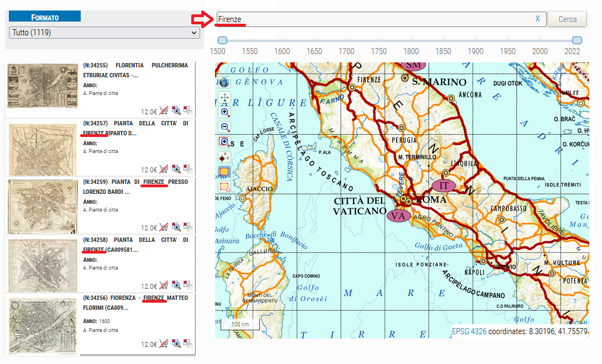Toggle overlay squares icon for item N:34256
The image size is (602, 364).
188,344
